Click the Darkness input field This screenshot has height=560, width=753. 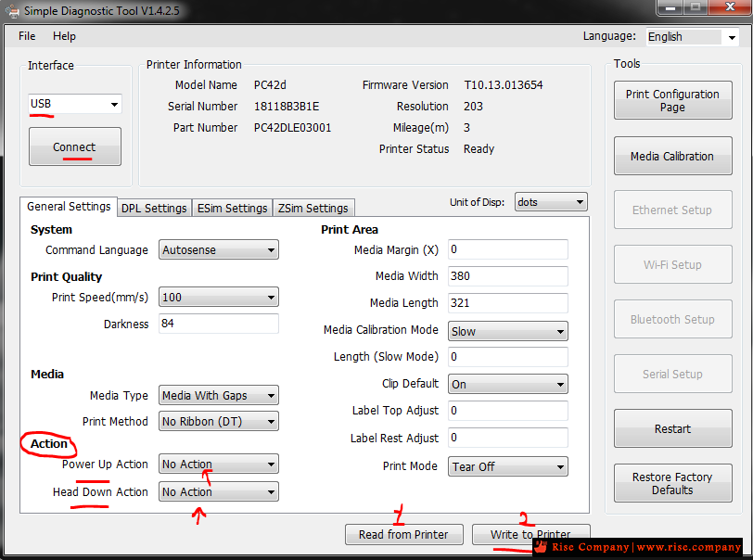coord(219,324)
